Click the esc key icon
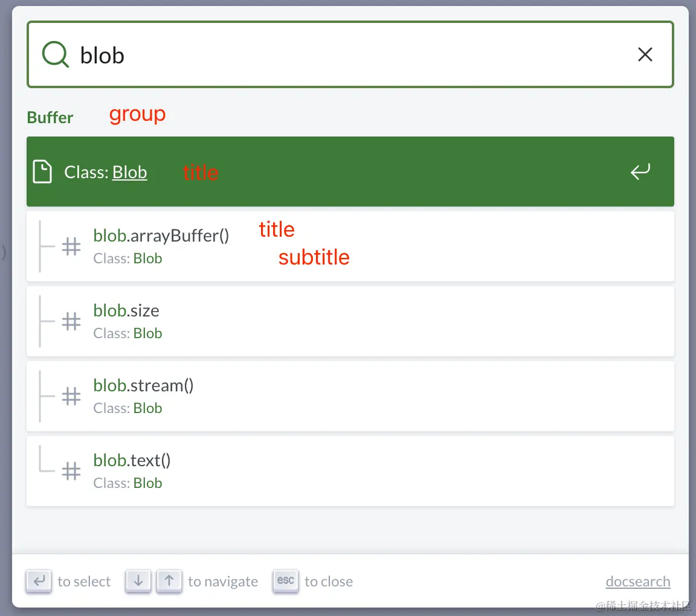This screenshot has width=696, height=616. point(286,581)
